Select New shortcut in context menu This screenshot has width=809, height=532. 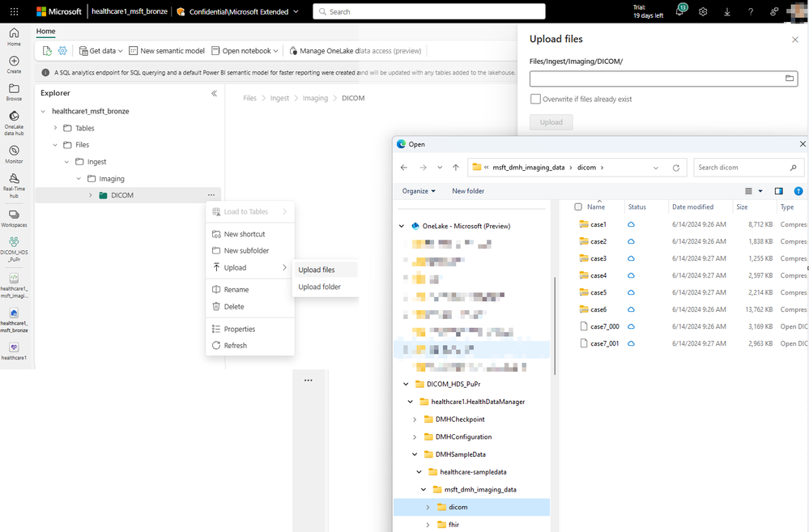click(x=250, y=234)
